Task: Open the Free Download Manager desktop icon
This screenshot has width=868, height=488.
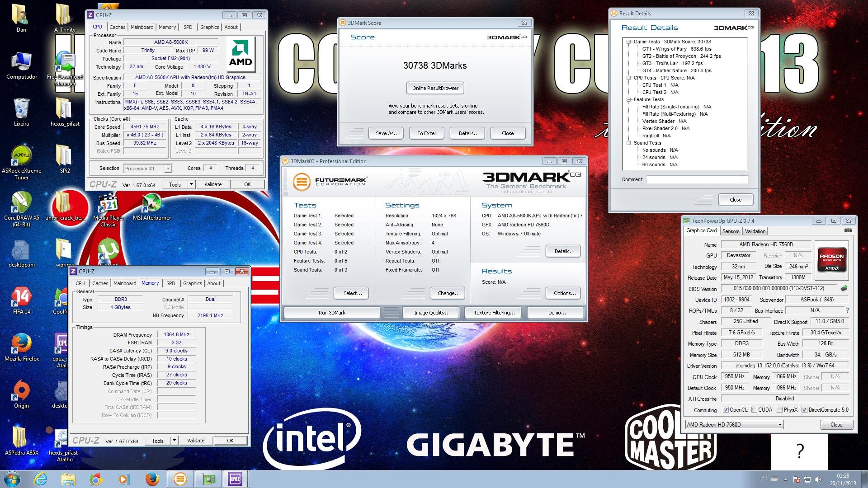Action: pos(65,69)
